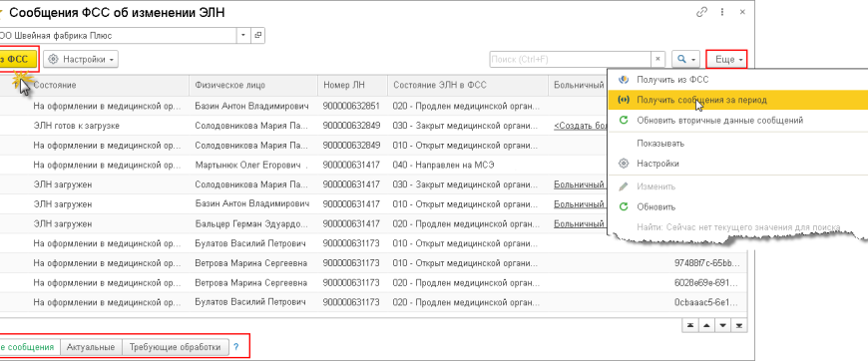Move down one row with down arrow
The height and width of the screenshot is (361, 868).
[x=722, y=325]
